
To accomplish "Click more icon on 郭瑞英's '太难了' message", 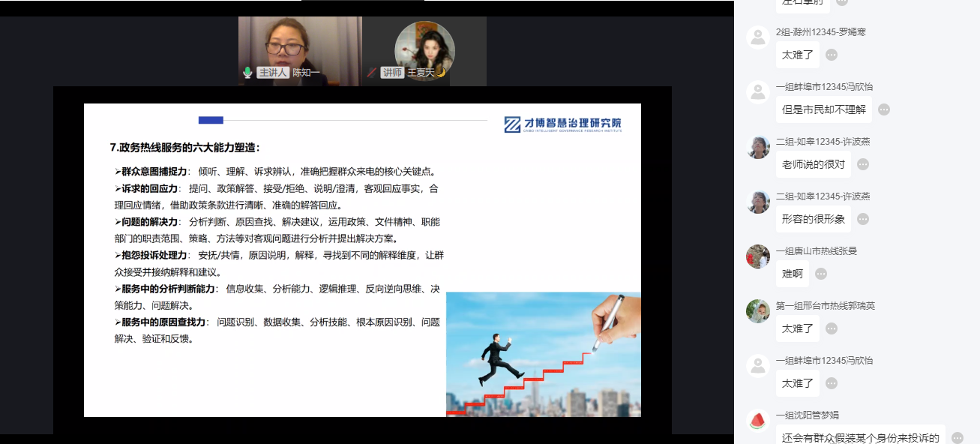I will pyautogui.click(x=832, y=328).
